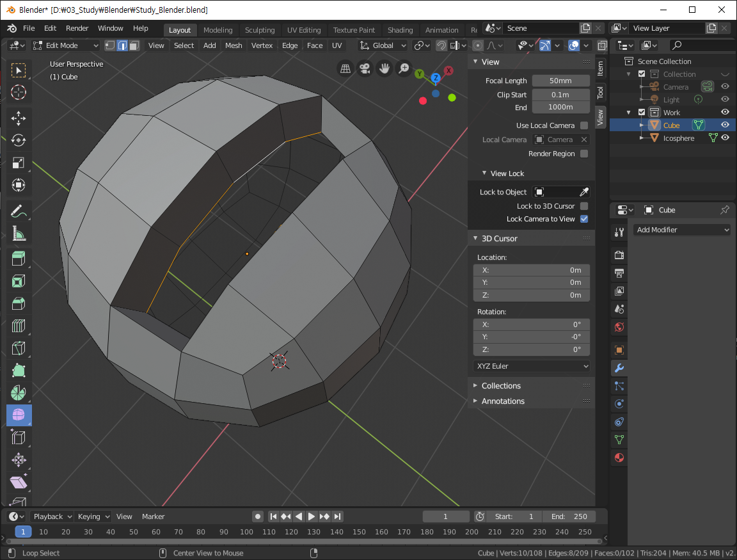Open the Mesh menu

[234, 45]
